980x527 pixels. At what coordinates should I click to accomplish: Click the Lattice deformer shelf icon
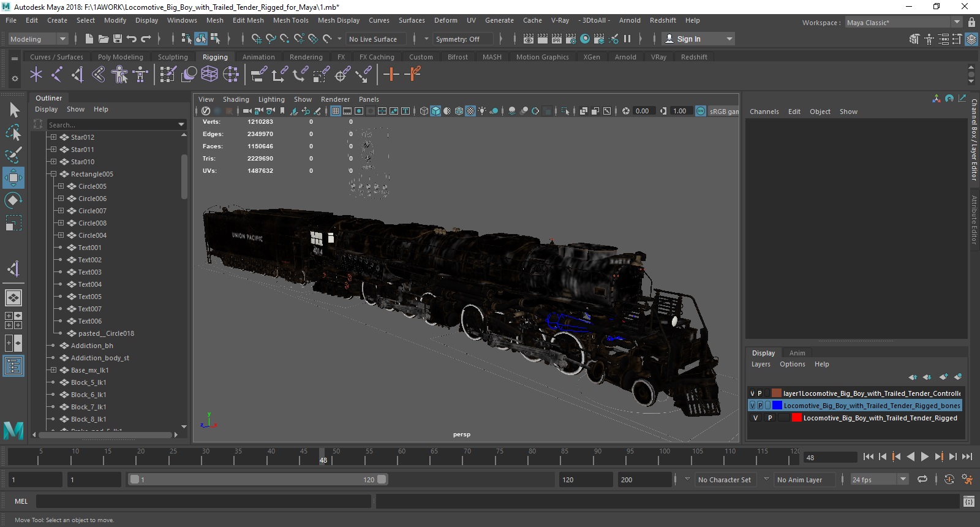[x=209, y=75]
